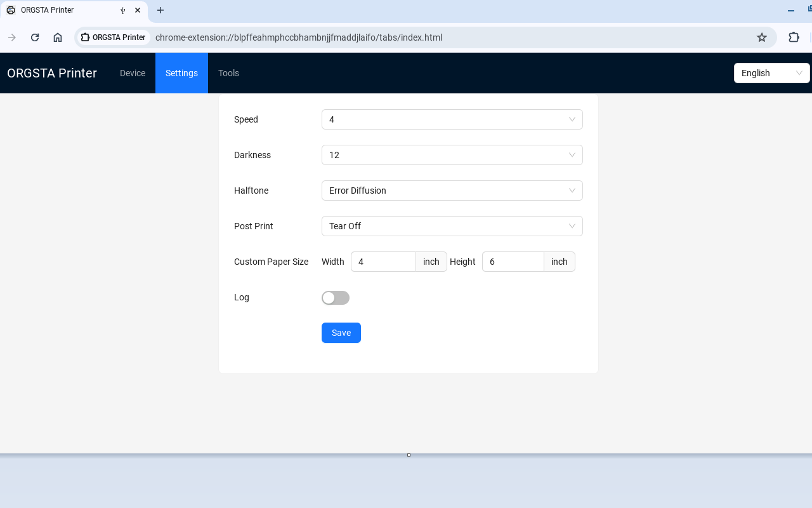
Task: Open the browser Extensions puzzle icon
Action: click(x=794, y=37)
